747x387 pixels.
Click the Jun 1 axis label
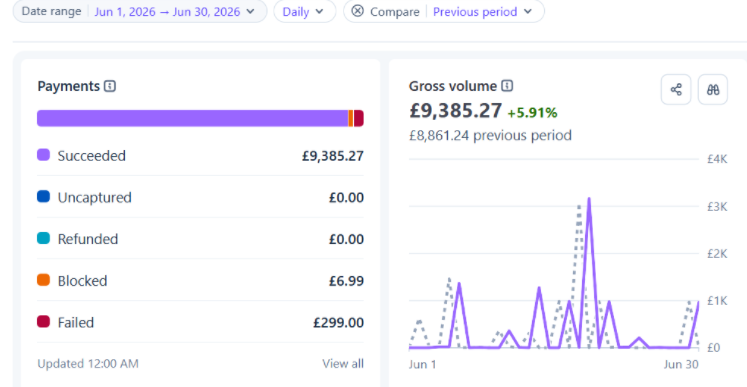pos(422,365)
